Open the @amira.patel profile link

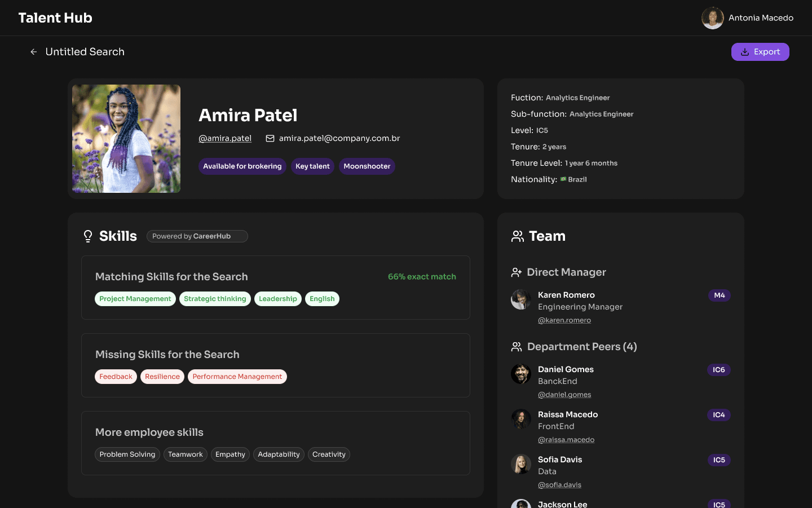[x=225, y=138]
